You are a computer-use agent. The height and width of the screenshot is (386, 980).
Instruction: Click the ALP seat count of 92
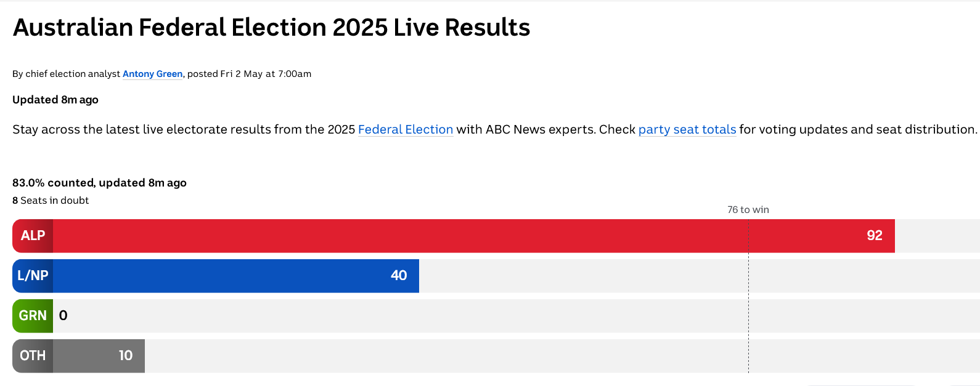pyautogui.click(x=874, y=236)
